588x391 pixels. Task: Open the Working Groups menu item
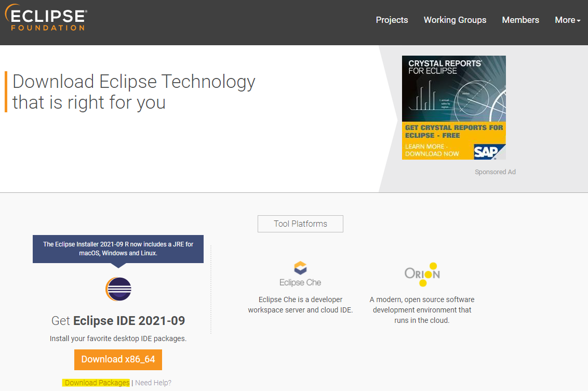tap(455, 20)
